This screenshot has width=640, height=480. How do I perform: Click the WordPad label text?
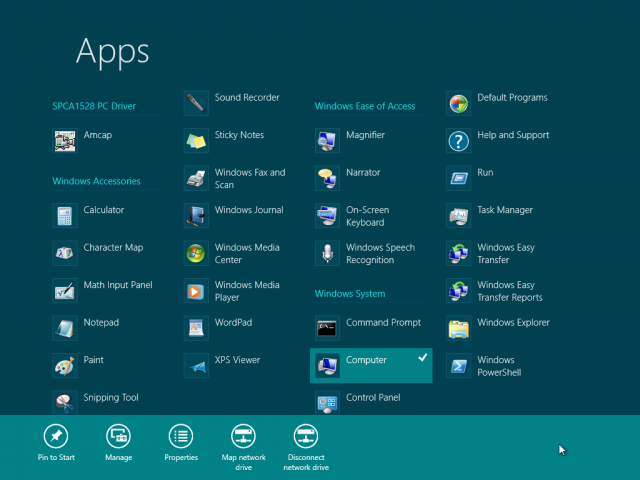tap(233, 322)
